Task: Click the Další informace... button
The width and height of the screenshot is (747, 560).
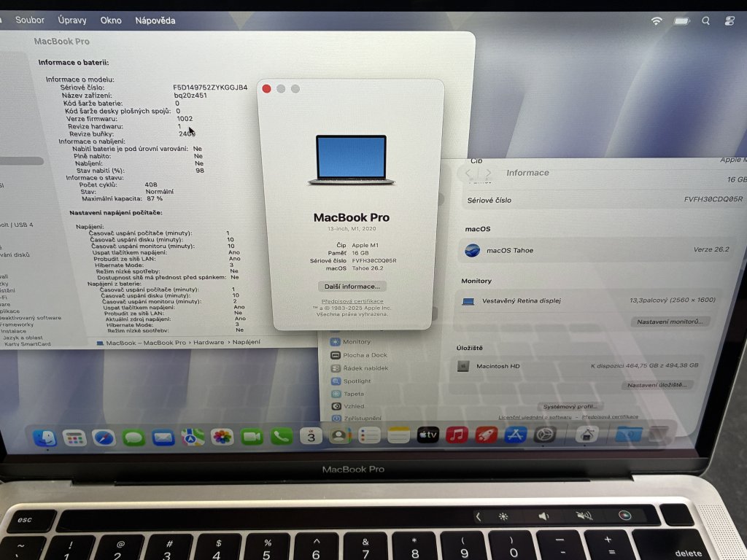Action: [353, 287]
